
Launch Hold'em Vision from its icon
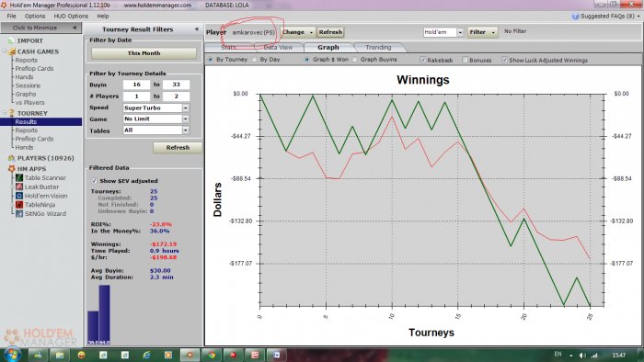(19, 196)
